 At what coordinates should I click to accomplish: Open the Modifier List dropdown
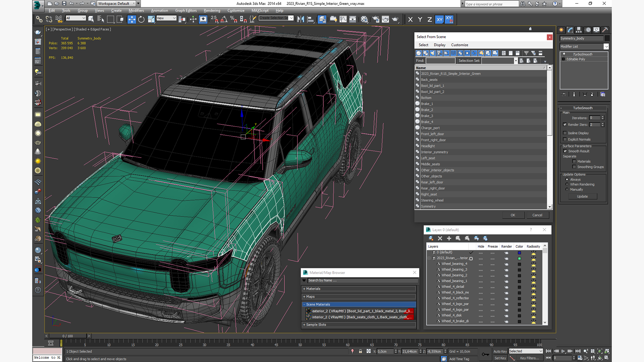coord(606,47)
